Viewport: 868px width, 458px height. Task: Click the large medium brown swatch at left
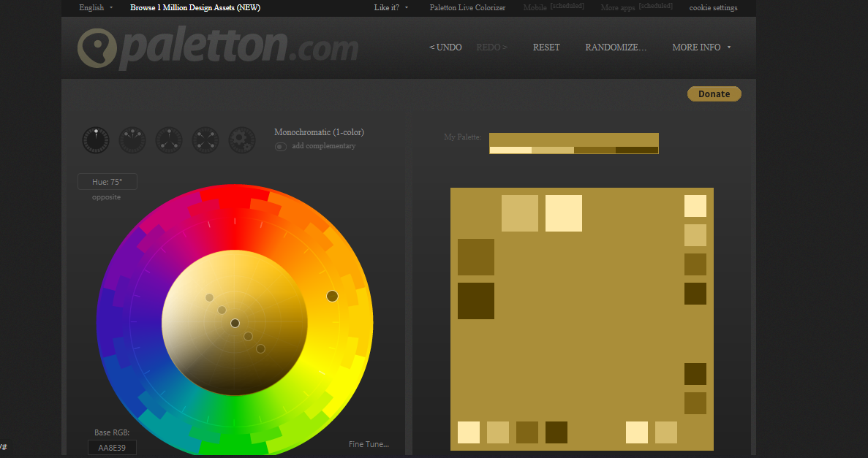[x=476, y=257]
